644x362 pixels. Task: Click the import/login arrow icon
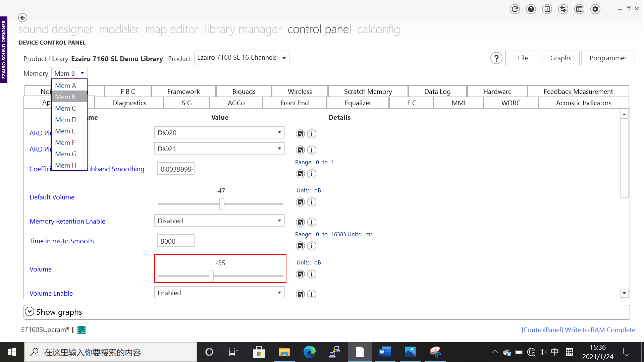point(547,9)
